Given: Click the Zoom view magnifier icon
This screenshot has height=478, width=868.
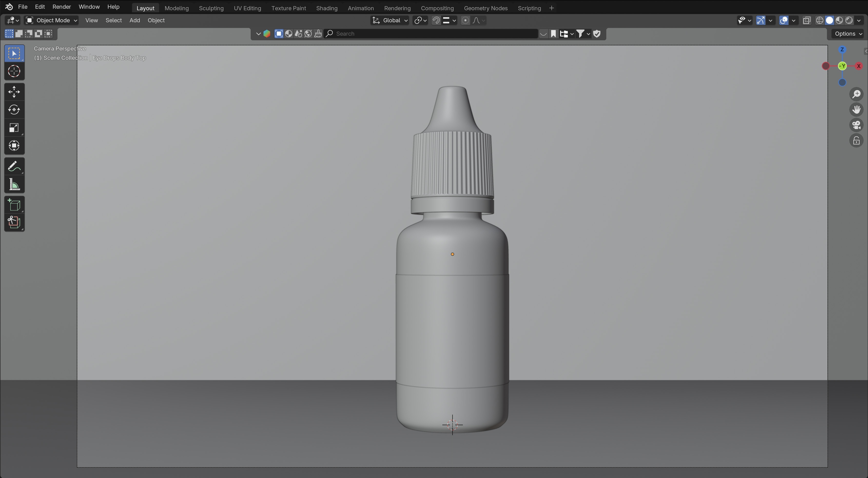Looking at the screenshot, I should 856,94.
